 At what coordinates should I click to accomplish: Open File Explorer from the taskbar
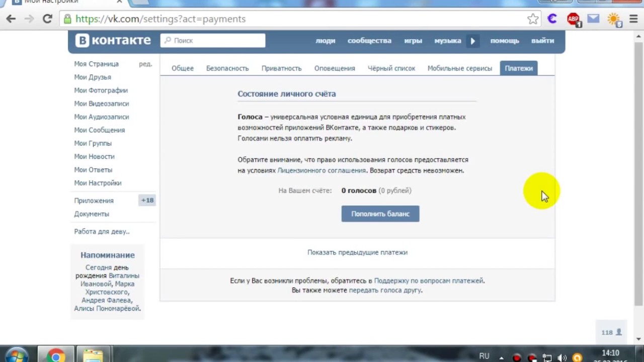click(93, 355)
